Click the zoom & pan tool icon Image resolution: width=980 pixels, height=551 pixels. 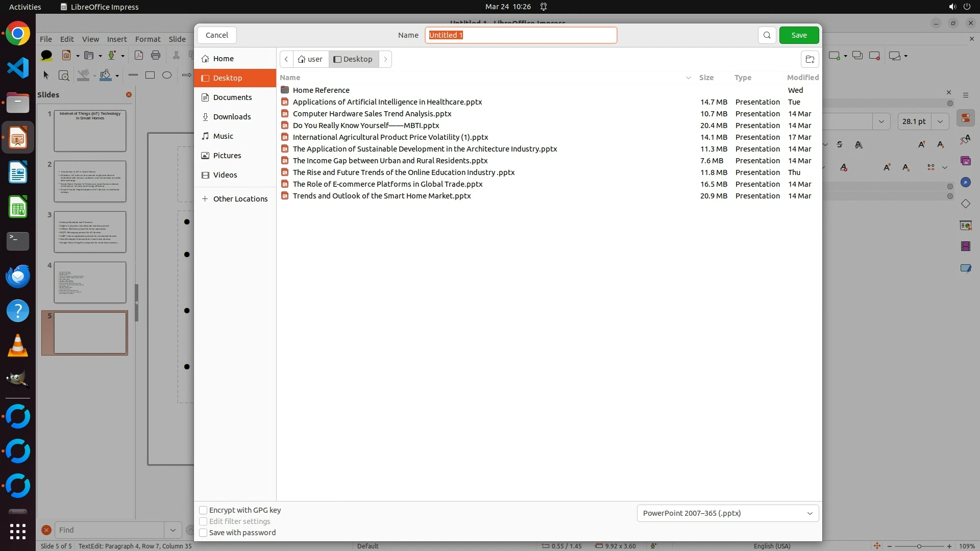tap(64, 76)
